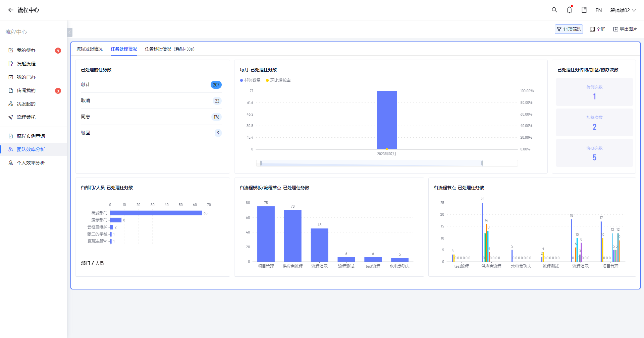Click the 研发部门 horizontal bar
The height and width of the screenshot is (338, 644).
pyautogui.click(x=156, y=213)
